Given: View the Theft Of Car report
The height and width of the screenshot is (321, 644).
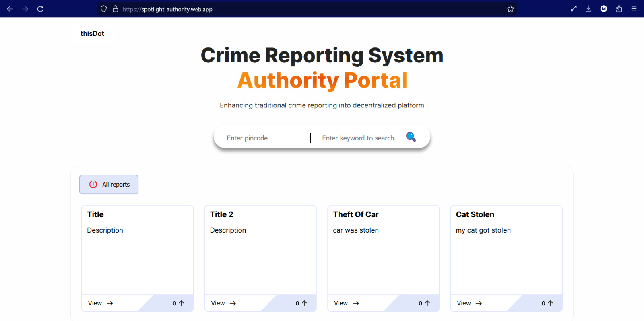Looking at the screenshot, I should [346, 303].
